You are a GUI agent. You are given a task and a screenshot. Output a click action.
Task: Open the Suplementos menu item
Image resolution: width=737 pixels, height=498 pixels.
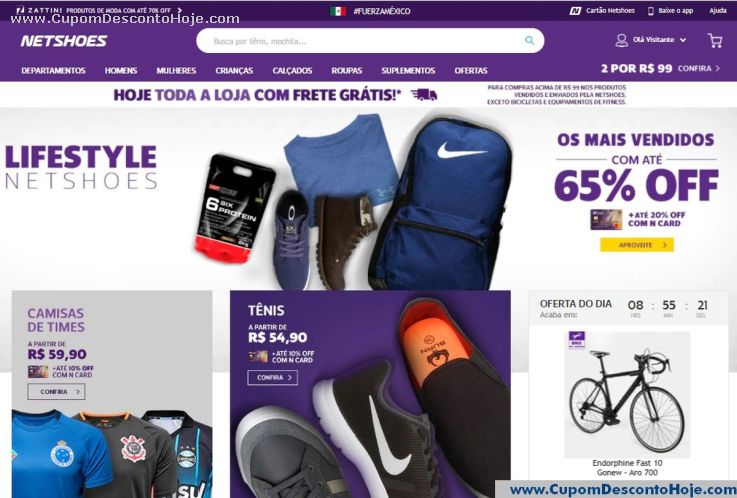tap(408, 70)
